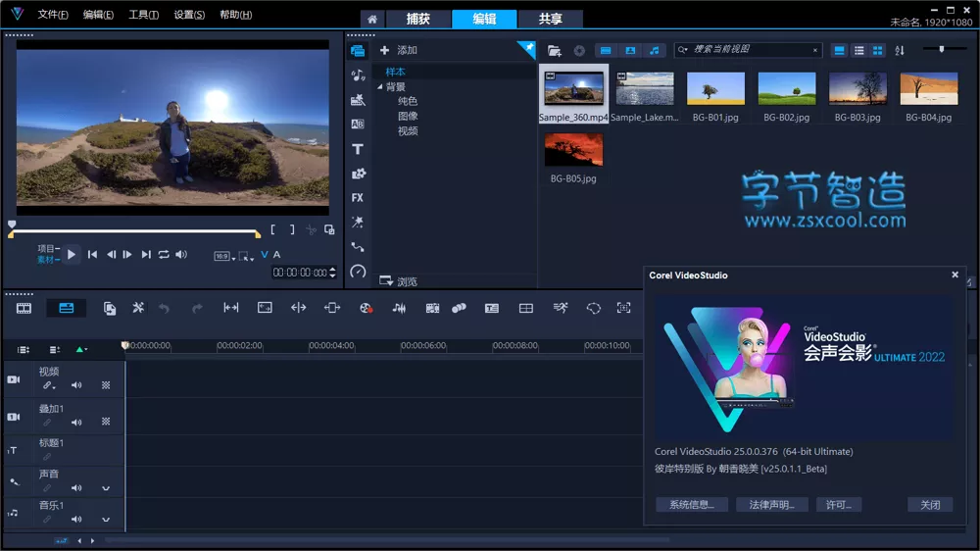The height and width of the screenshot is (551, 980).
Task: Click 关闭 button in about dialog
Action: (x=930, y=505)
